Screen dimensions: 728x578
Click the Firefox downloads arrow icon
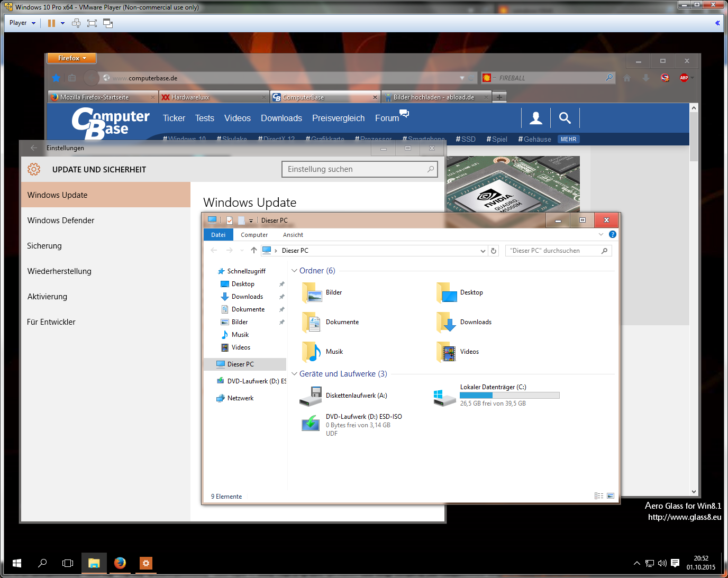(646, 78)
